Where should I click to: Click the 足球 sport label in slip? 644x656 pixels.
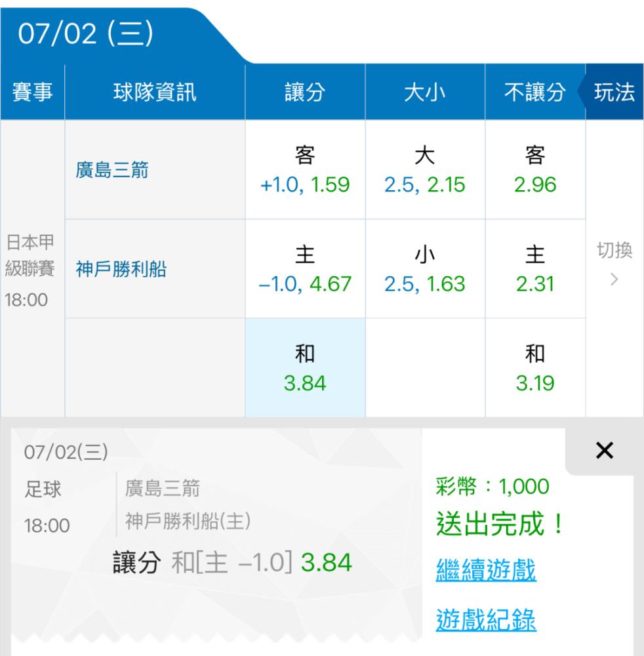point(43,489)
